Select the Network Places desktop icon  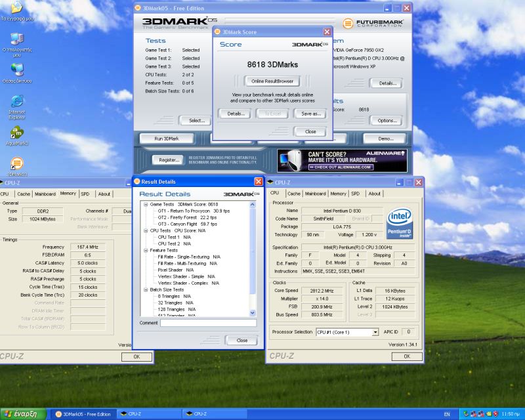[17, 73]
